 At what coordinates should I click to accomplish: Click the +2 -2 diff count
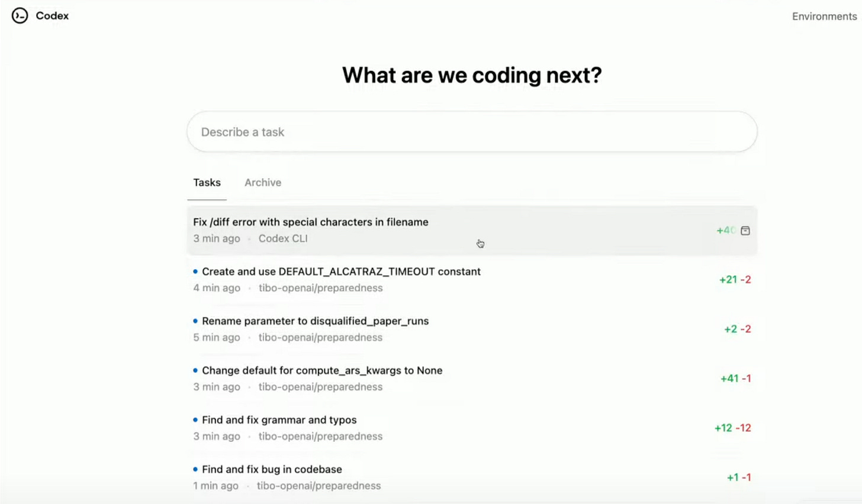coord(737,329)
